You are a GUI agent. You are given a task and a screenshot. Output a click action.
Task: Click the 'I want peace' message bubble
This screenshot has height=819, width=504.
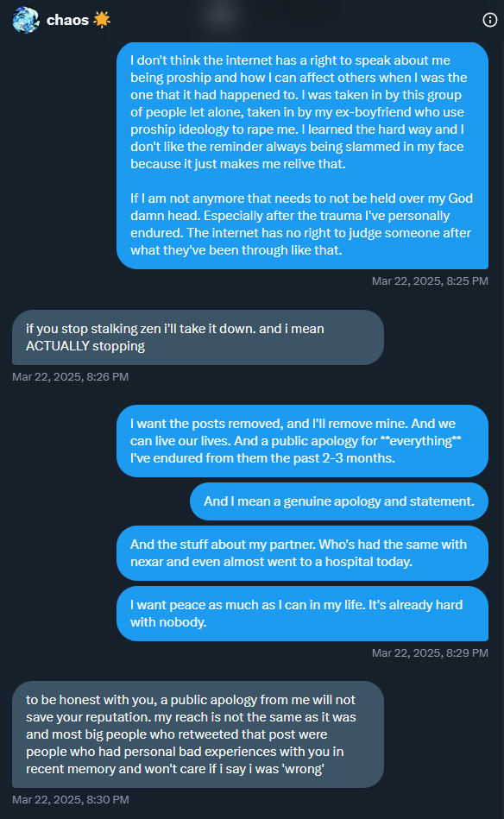pos(302,614)
